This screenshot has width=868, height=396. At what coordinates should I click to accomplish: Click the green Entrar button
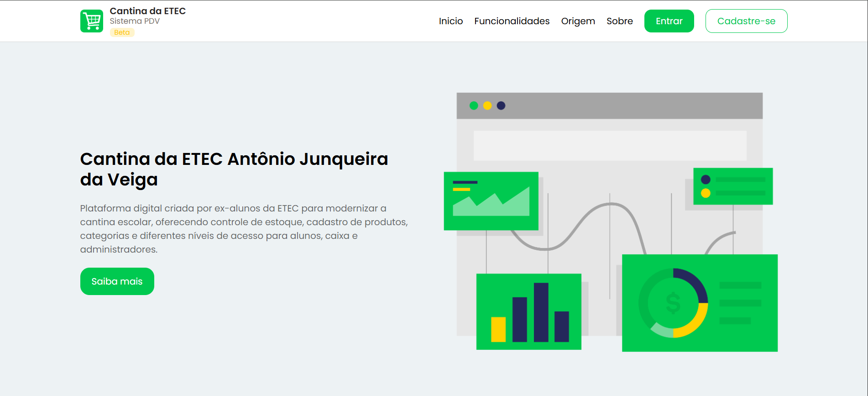point(669,21)
